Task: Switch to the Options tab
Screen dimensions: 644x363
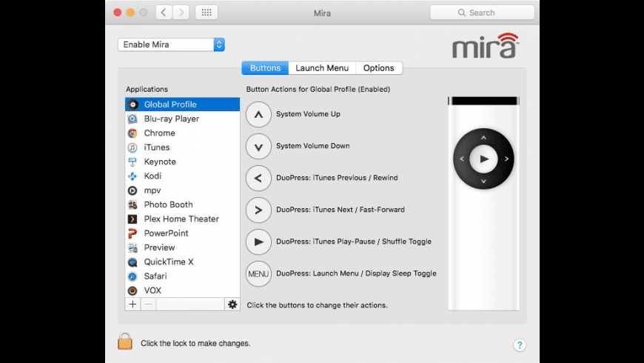Action: tap(379, 68)
